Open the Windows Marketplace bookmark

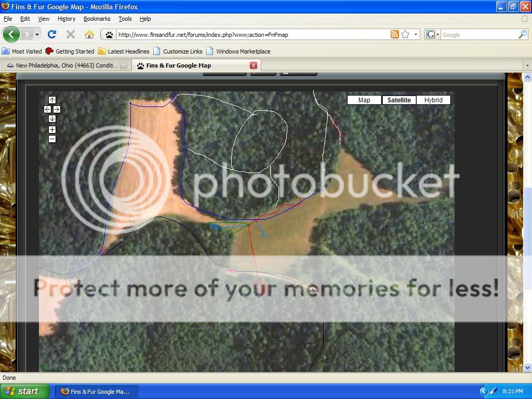click(238, 51)
